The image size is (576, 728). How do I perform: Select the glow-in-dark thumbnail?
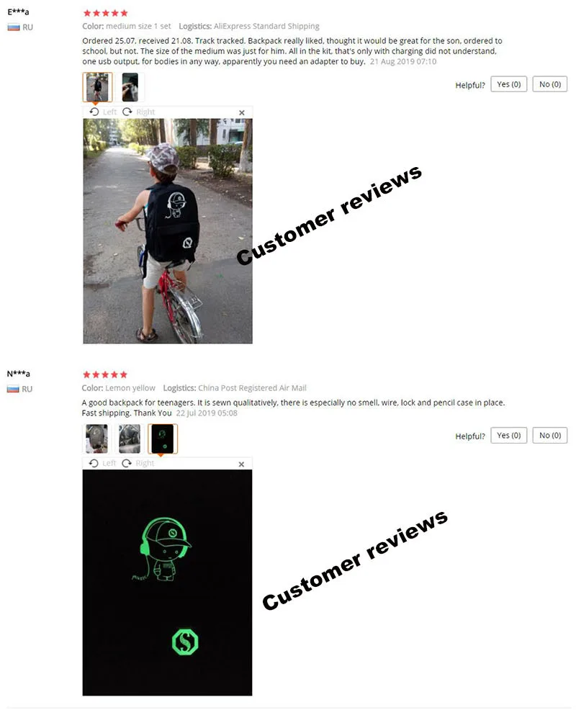point(163,439)
